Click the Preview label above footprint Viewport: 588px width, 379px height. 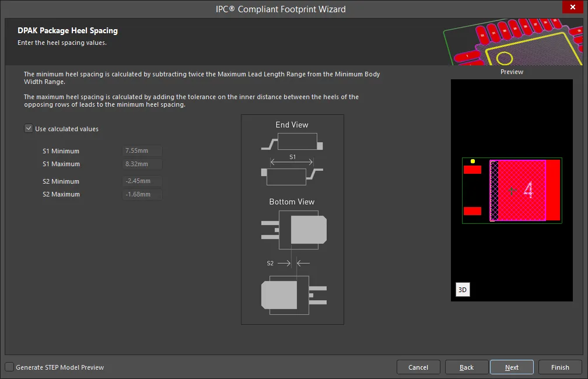(512, 72)
